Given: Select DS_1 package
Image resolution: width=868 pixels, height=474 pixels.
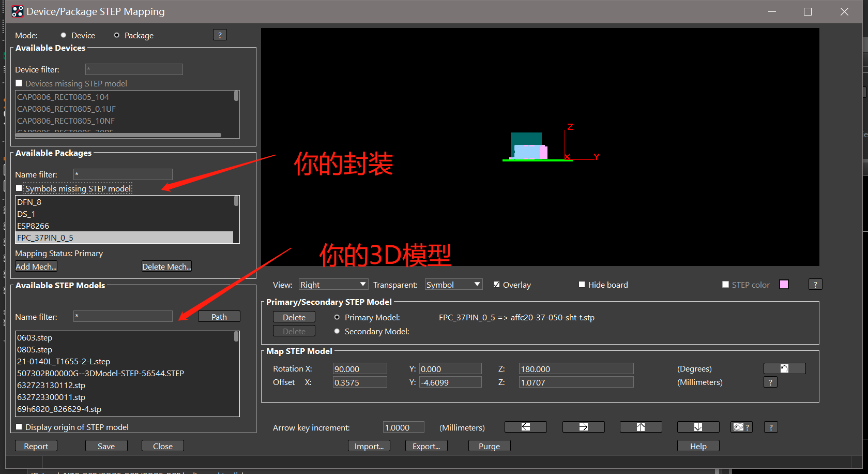Looking at the screenshot, I should point(125,214).
